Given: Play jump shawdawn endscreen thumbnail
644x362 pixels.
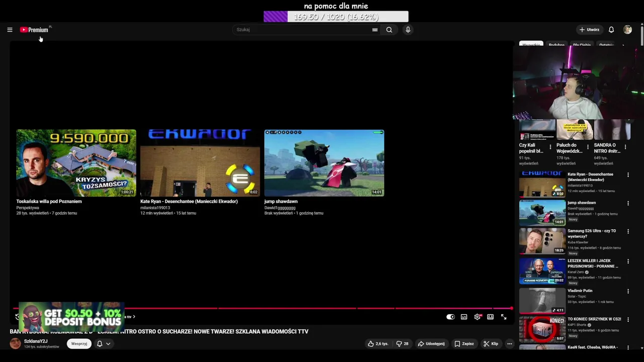Looking at the screenshot, I should [x=325, y=163].
